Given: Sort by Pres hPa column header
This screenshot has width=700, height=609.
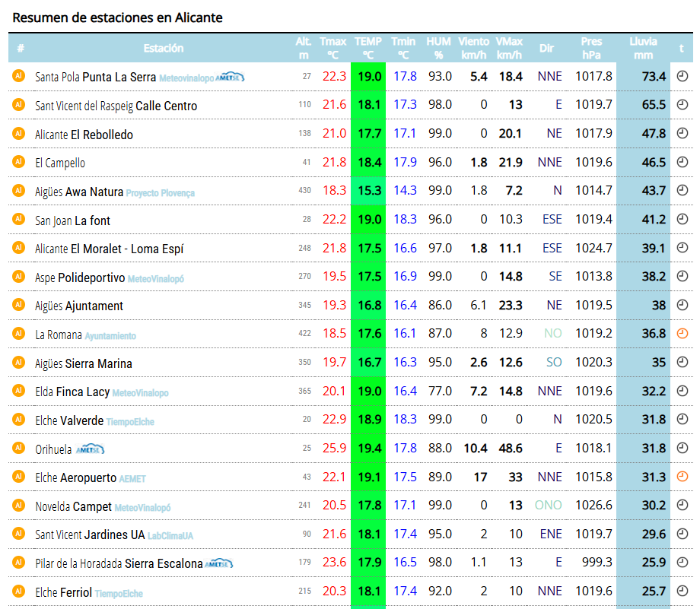Looking at the screenshot, I should click(x=591, y=48).
